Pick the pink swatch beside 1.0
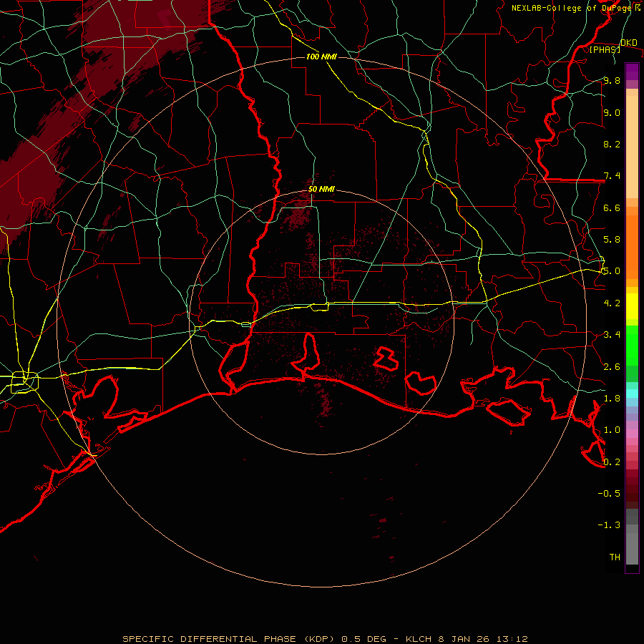The width and height of the screenshot is (644, 644). point(632,434)
